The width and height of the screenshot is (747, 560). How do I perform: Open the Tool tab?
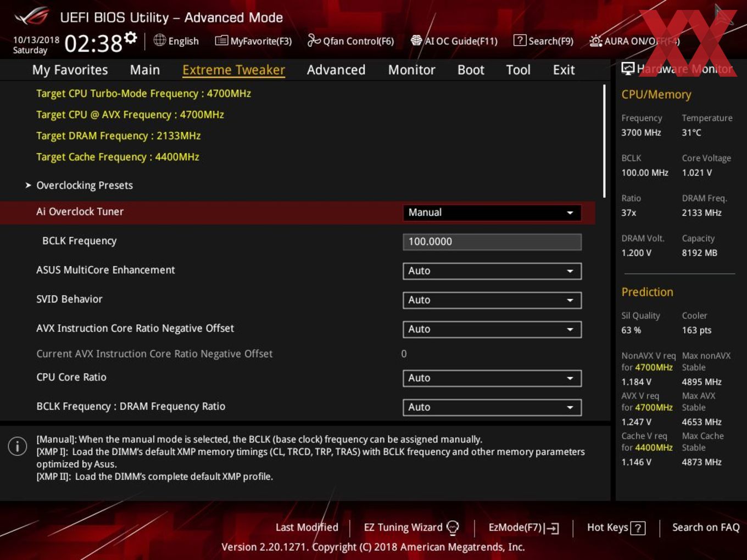coord(518,70)
